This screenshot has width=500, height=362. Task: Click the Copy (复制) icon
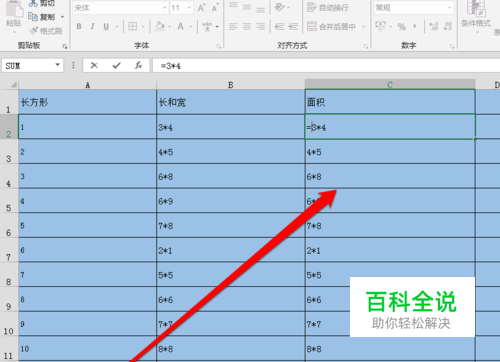click(x=33, y=17)
